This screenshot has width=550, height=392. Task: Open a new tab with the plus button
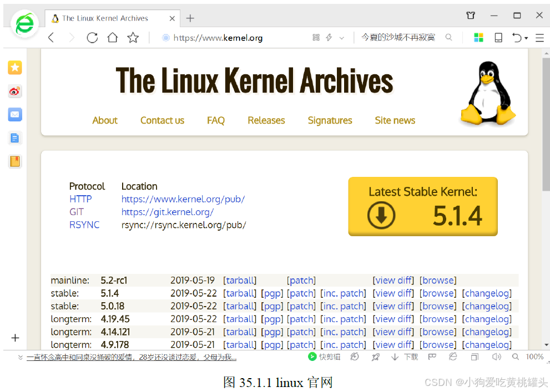point(190,18)
